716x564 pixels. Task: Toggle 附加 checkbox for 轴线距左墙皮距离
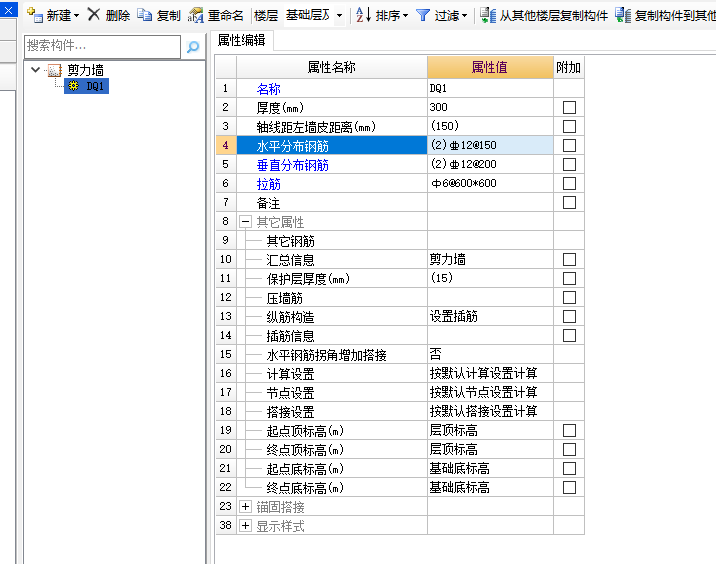click(569, 127)
